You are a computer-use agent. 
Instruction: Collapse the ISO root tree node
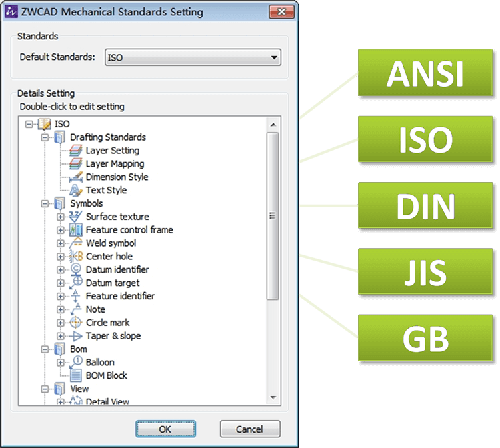(29, 124)
